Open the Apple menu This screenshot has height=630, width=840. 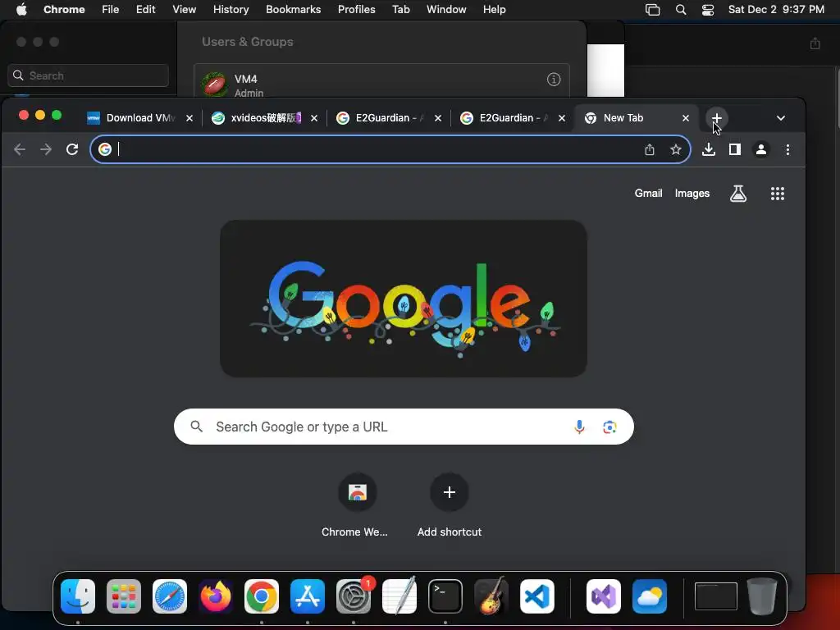coord(21,9)
